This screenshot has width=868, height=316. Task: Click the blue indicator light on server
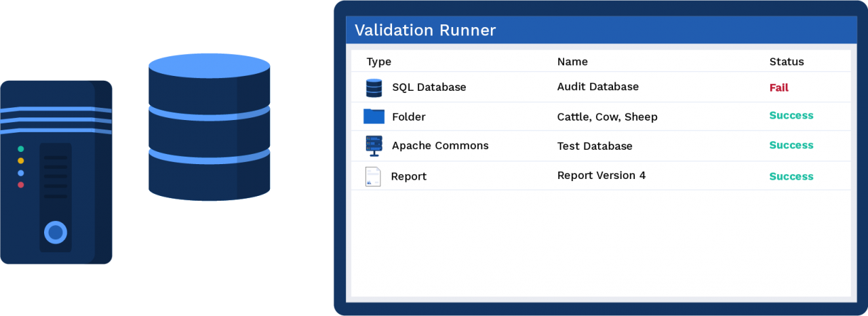tap(20, 173)
